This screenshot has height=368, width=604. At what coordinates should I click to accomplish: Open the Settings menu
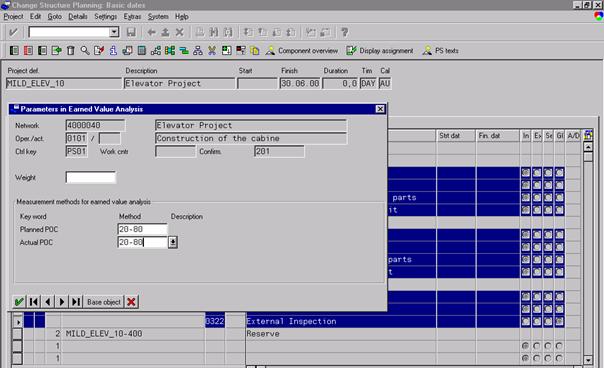(x=106, y=17)
